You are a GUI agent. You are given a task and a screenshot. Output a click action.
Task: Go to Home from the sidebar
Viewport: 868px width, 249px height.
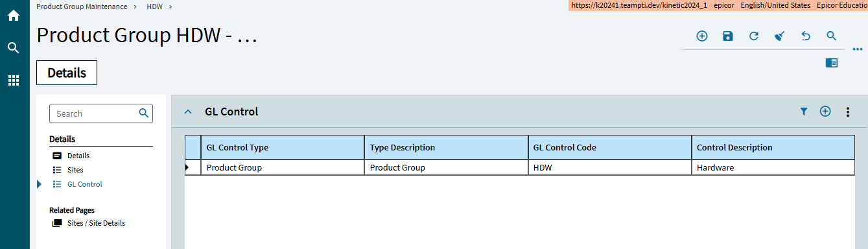tap(13, 15)
